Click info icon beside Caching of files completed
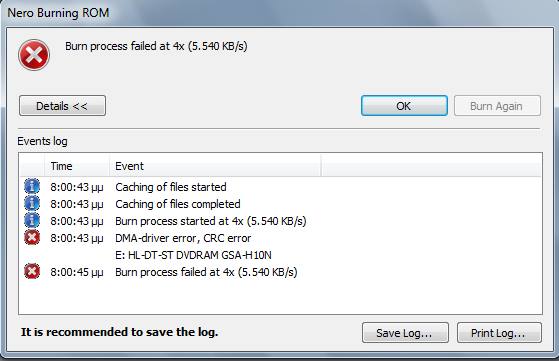 click(x=32, y=203)
